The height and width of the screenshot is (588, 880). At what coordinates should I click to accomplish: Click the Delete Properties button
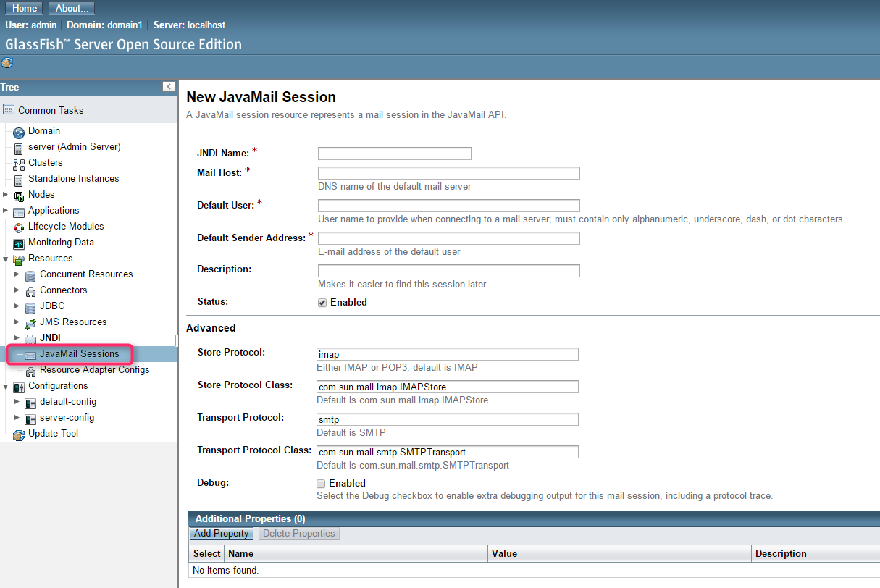tap(298, 533)
